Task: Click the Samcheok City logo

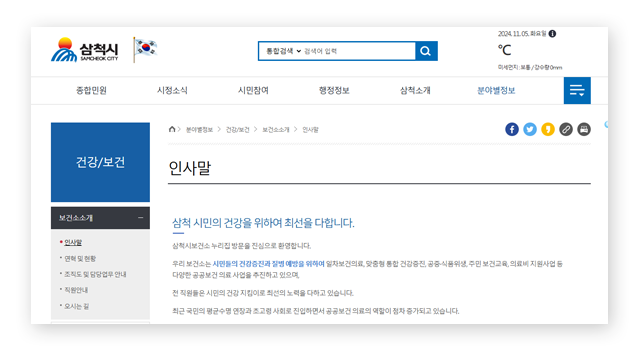Action: point(84,50)
